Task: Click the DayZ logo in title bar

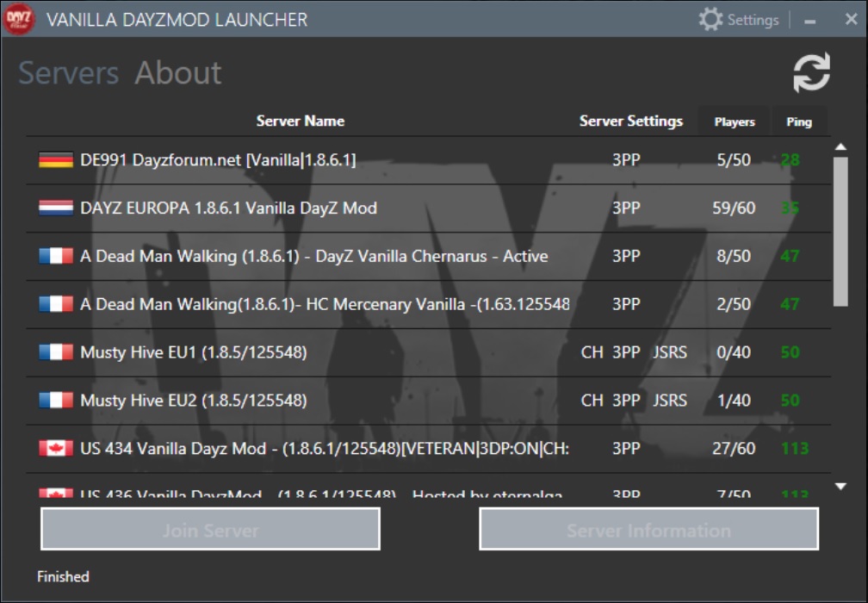Action: (18, 19)
